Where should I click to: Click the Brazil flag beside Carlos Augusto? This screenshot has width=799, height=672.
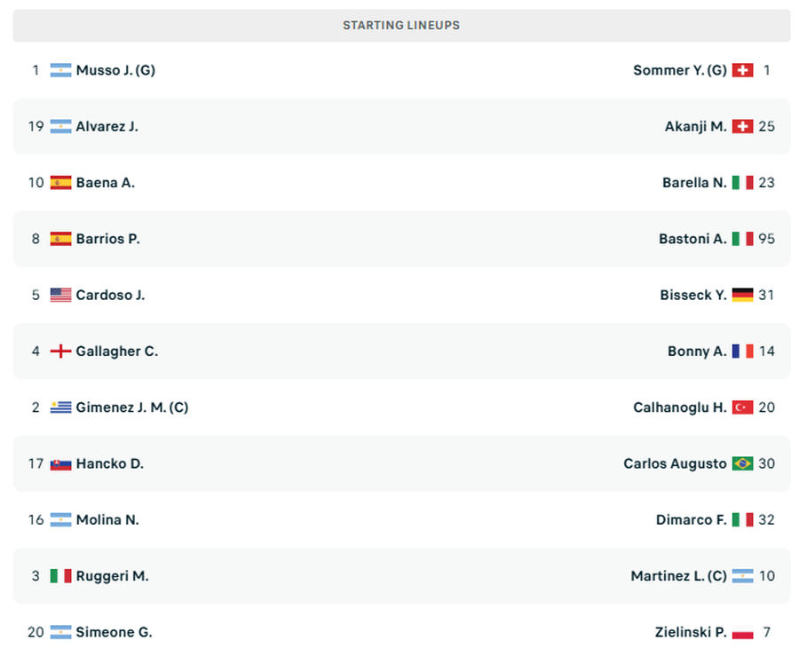(x=742, y=463)
